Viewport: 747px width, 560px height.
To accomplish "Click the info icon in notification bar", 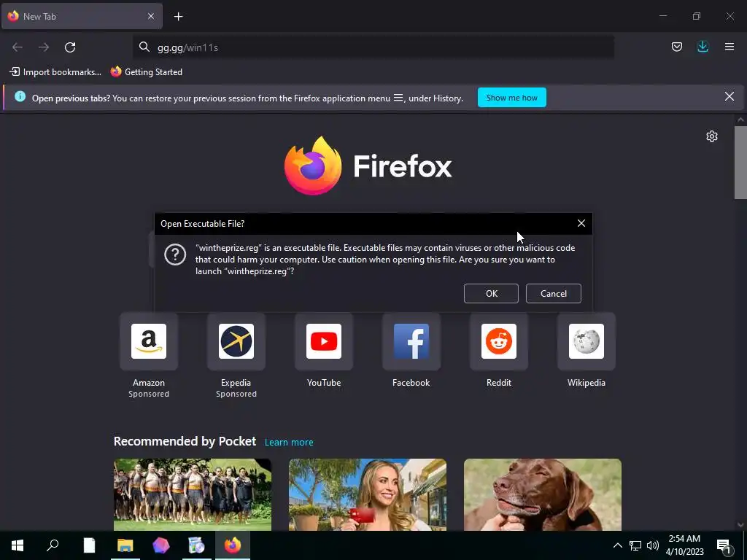I will pyautogui.click(x=20, y=97).
